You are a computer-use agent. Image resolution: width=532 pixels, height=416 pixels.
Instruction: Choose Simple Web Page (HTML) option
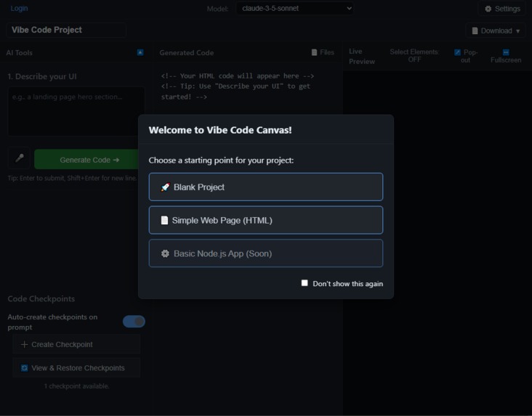click(266, 220)
